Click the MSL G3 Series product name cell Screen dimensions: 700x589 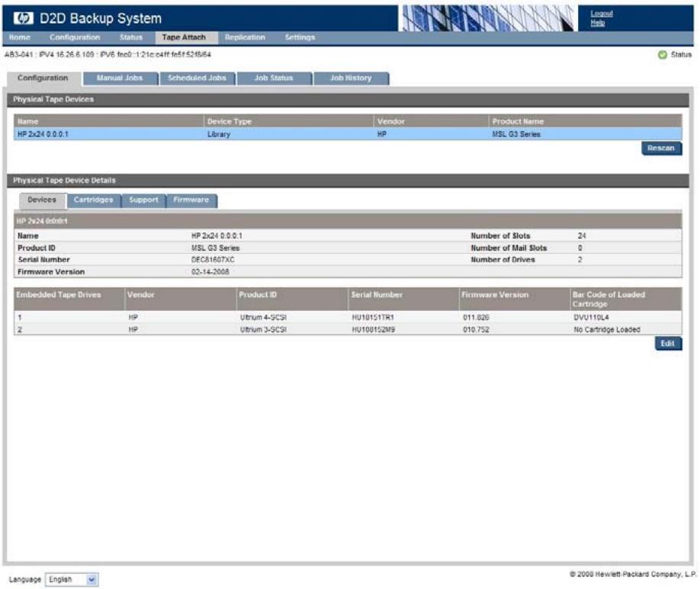pos(516,134)
